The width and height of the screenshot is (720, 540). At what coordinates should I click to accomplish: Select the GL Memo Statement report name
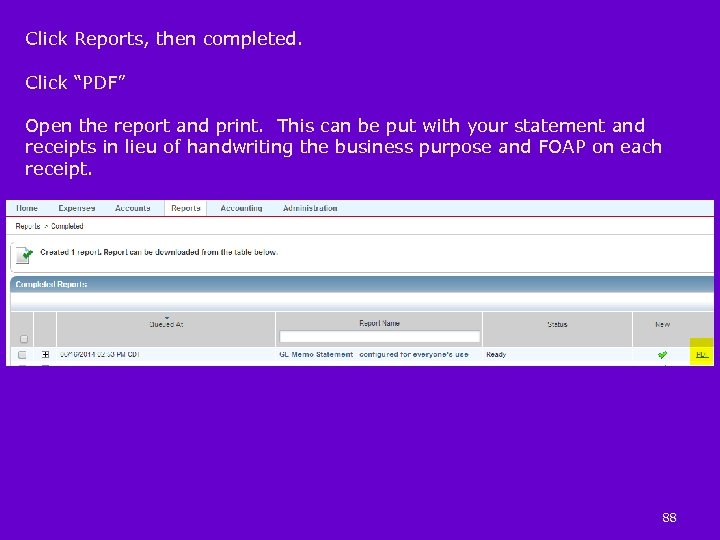click(x=374, y=354)
